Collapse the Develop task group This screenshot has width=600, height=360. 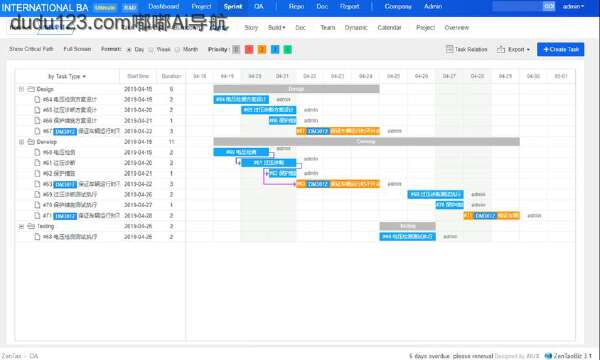pos(21,142)
